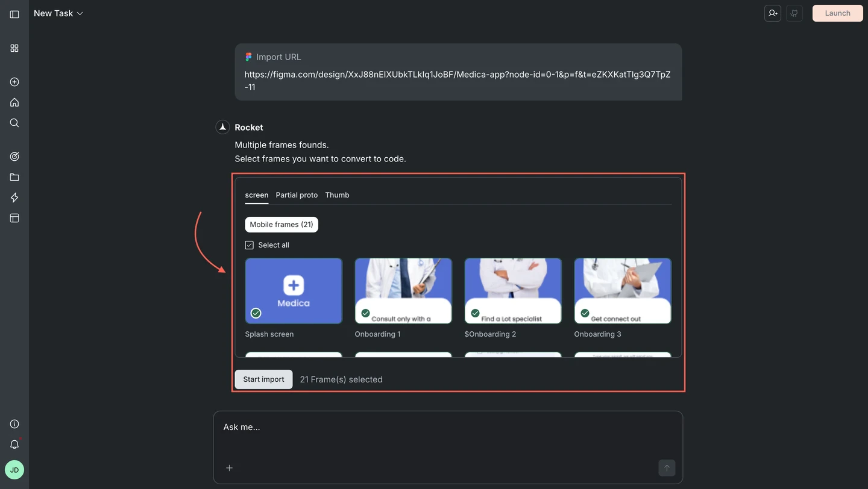Expand the New Task dropdown

click(81, 13)
